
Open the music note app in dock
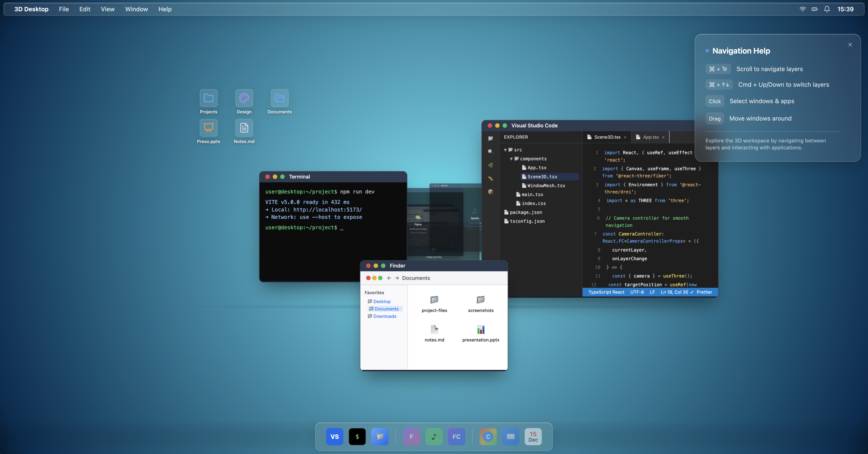point(434,436)
